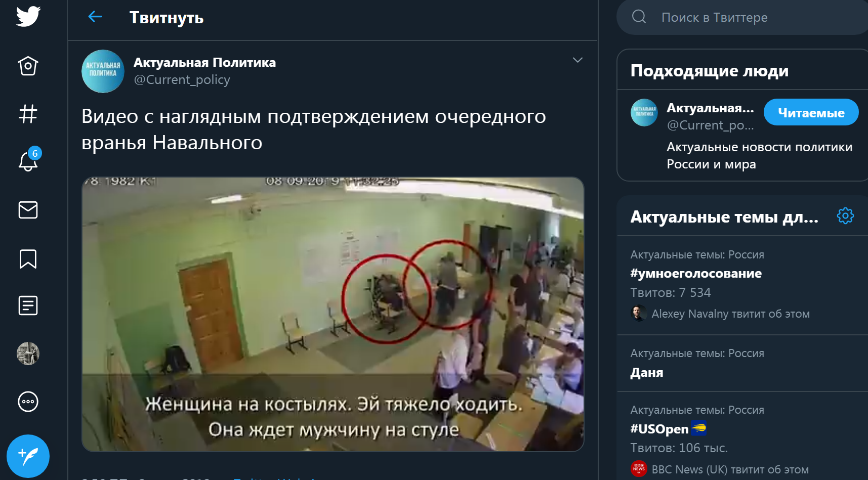Open the More circle menu icon
This screenshot has width=868, height=480.
point(28,402)
